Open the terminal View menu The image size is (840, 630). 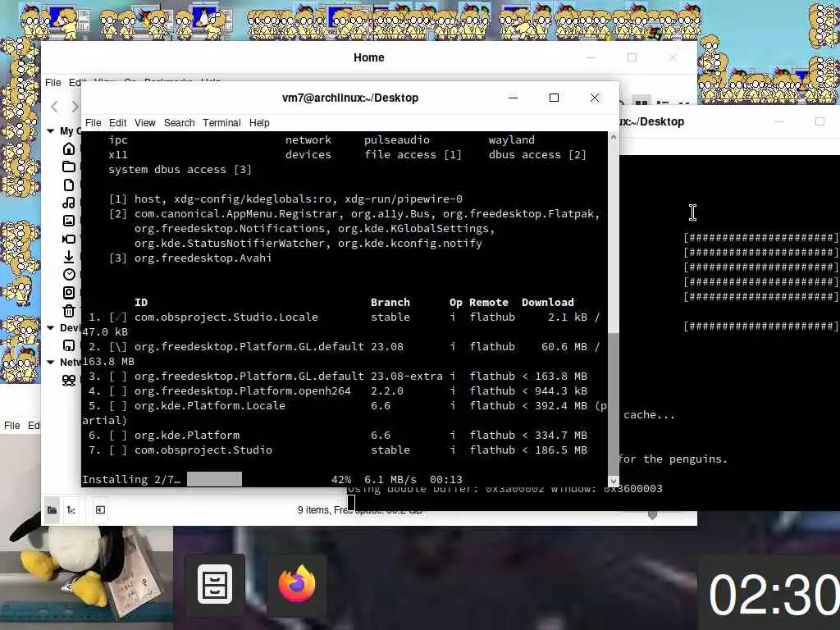coord(145,123)
